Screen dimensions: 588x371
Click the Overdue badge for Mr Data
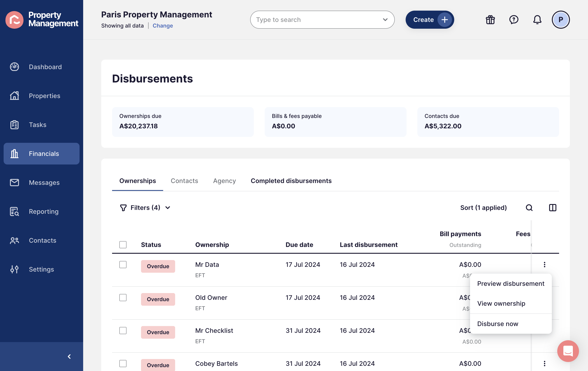pyautogui.click(x=158, y=266)
